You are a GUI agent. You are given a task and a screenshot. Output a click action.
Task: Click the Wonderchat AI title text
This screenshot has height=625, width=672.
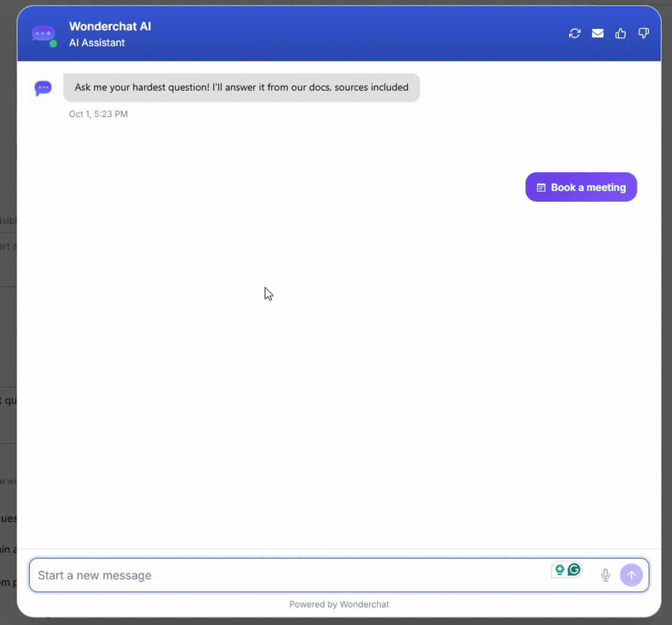(x=110, y=26)
